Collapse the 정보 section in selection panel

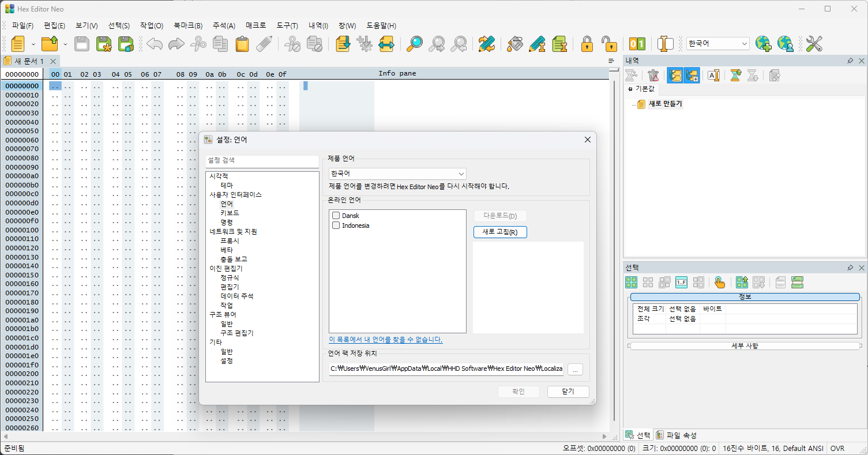coord(745,296)
